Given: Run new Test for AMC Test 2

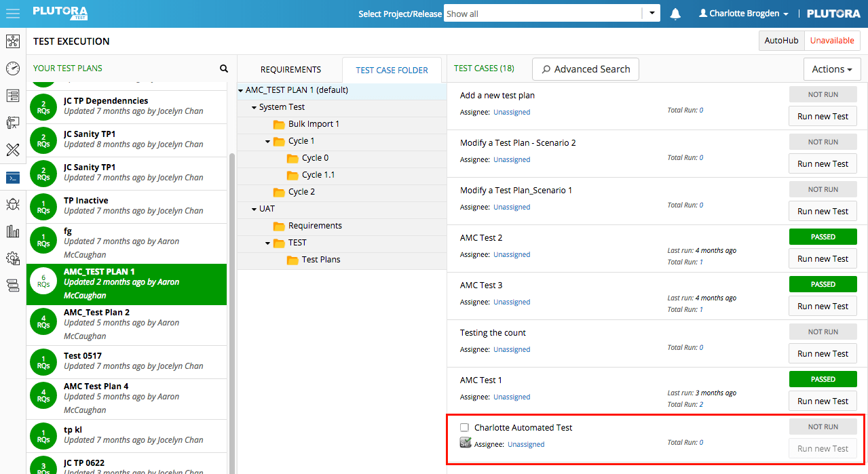Looking at the screenshot, I should pos(823,258).
